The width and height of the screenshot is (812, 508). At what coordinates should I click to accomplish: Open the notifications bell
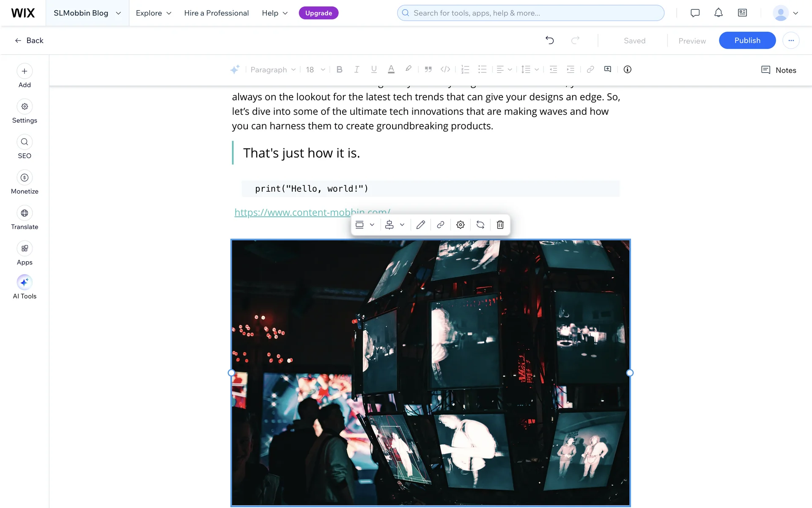(x=718, y=13)
